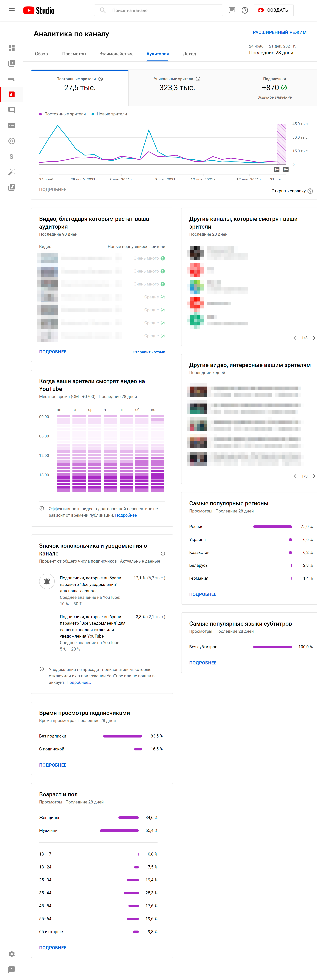
Task: Click ПОДРОБНЕЕ under the audience chart
Action: [53, 189]
